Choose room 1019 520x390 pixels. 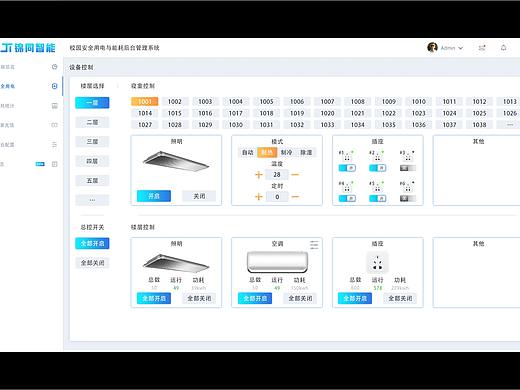pos(297,113)
